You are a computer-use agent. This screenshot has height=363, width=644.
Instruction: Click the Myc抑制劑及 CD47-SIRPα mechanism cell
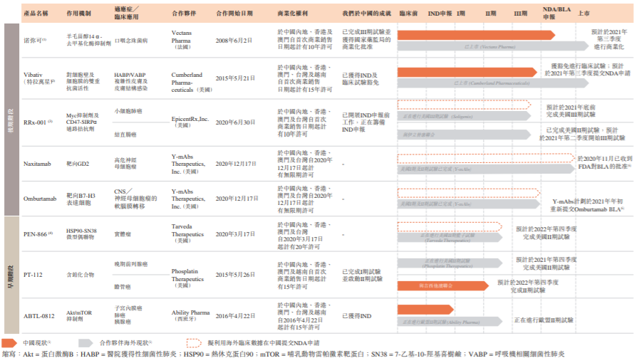(83, 122)
